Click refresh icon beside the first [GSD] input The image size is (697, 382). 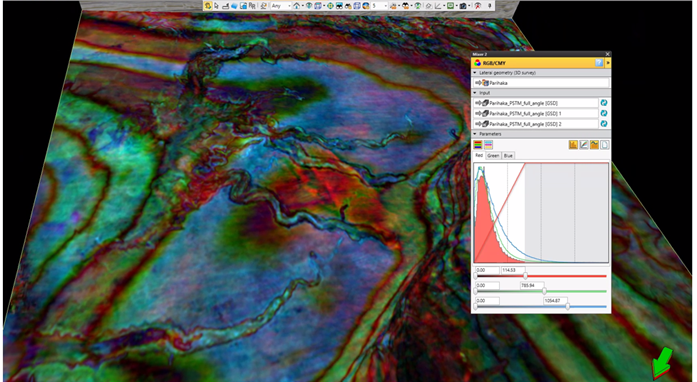(604, 103)
